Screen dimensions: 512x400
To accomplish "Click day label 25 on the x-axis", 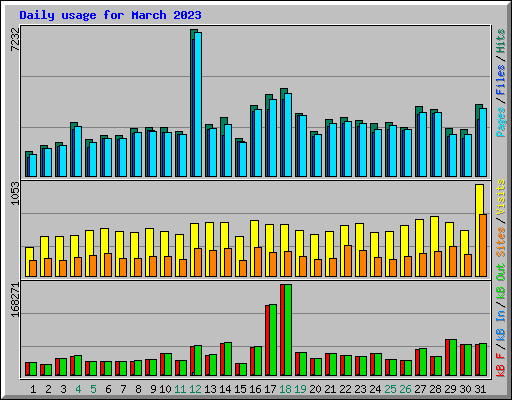I will 390,389.
